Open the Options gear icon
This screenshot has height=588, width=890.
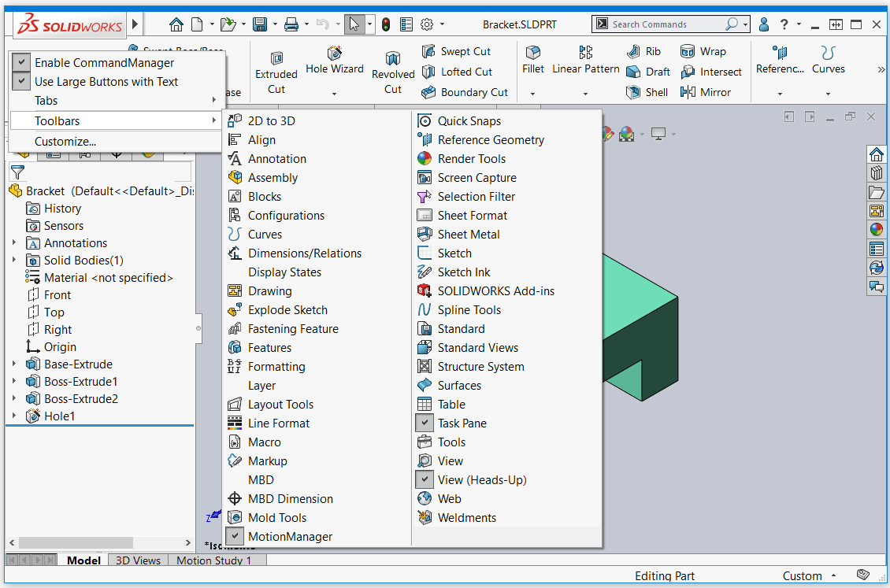click(x=427, y=24)
